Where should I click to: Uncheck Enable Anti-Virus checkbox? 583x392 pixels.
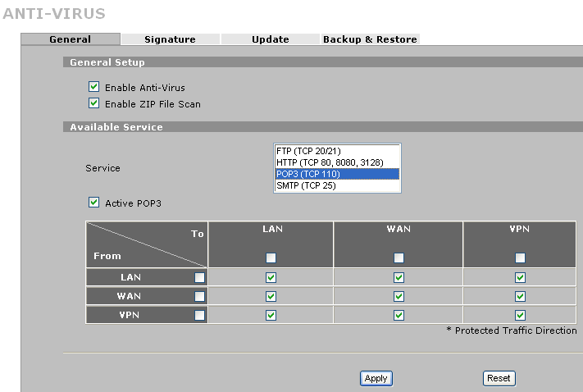pos(93,87)
